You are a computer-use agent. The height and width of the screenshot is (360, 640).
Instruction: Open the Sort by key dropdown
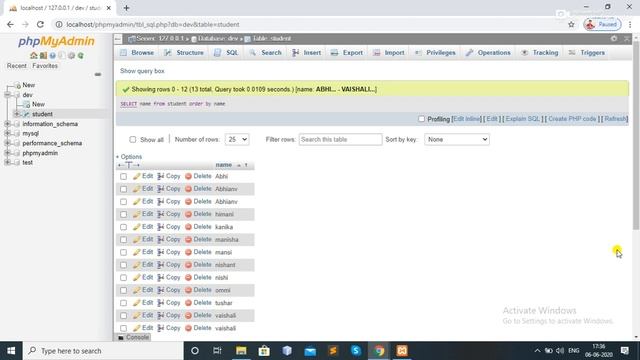coord(457,140)
